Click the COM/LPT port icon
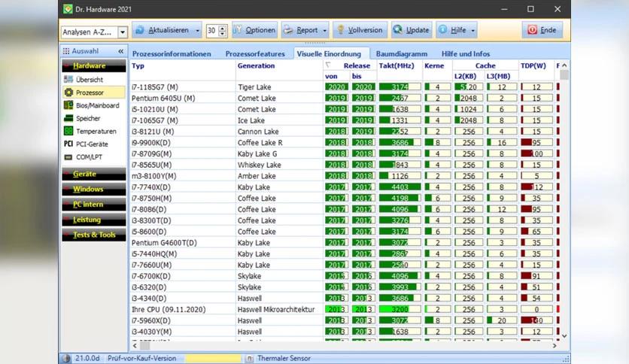The height and width of the screenshot is (364, 629). click(x=68, y=157)
